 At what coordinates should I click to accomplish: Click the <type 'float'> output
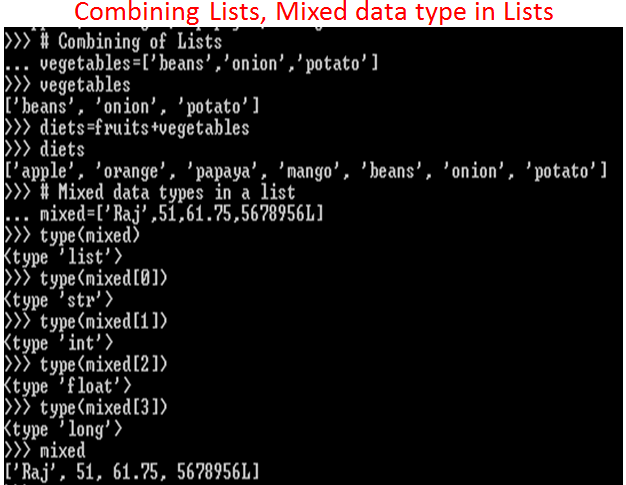tap(67, 387)
